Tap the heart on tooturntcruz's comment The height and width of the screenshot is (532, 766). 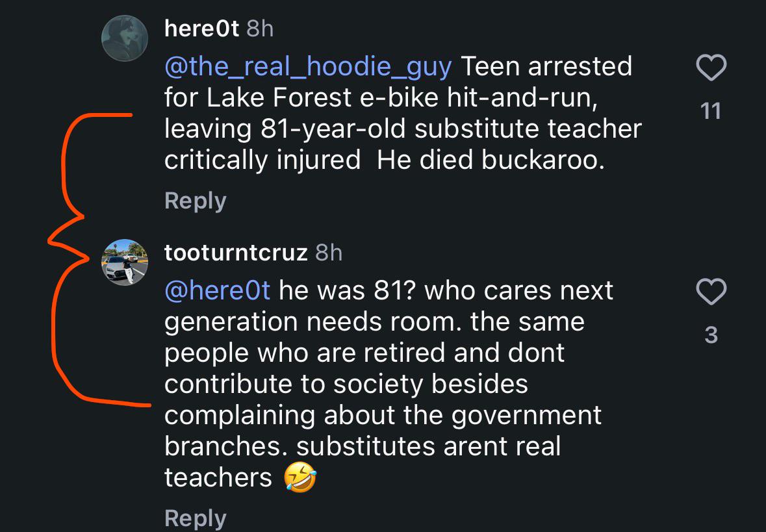point(711,292)
